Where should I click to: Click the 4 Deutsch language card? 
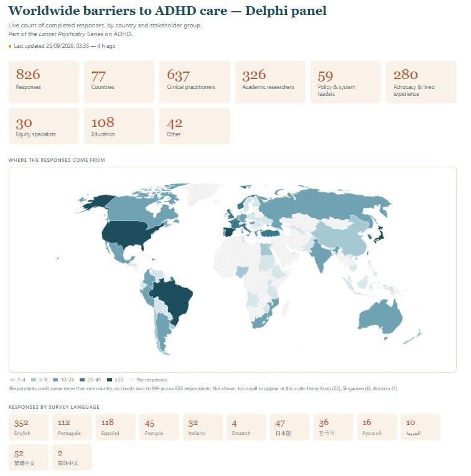point(246,427)
